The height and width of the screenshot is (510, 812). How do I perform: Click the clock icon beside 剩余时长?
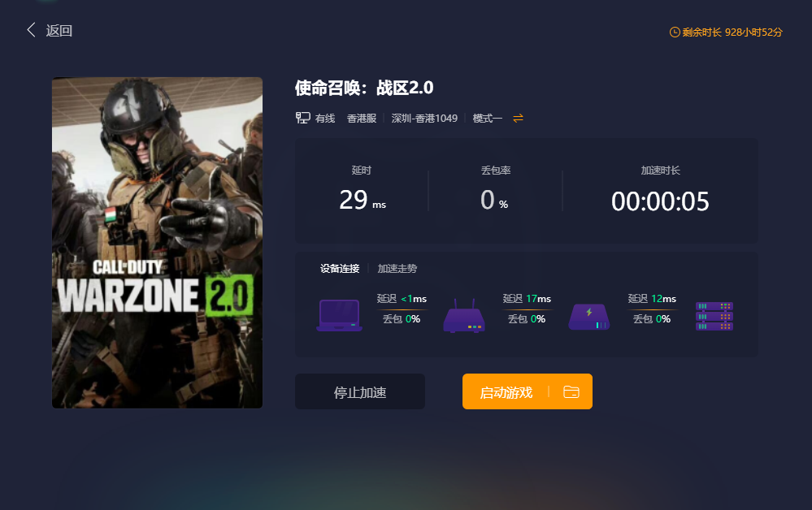click(x=675, y=32)
